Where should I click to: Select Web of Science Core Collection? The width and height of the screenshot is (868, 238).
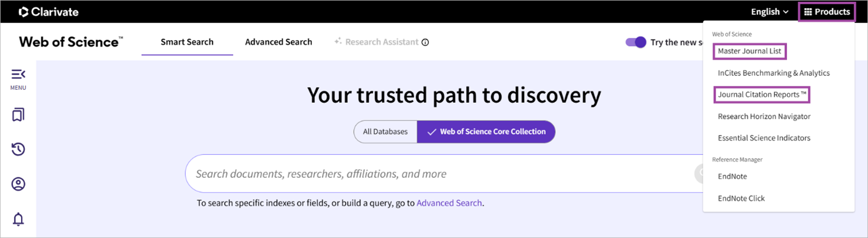486,132
